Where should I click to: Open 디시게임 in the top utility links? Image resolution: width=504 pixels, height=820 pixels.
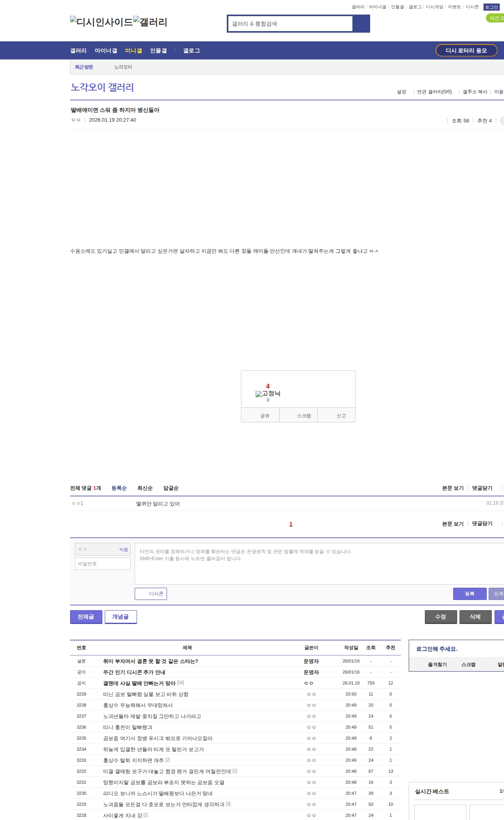pos(434,7)
